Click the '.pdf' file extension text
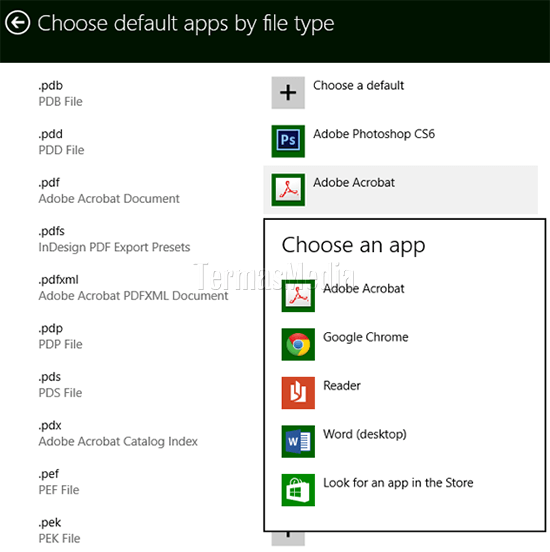Viewport: 550px width, 552px height. coord(49,183)
